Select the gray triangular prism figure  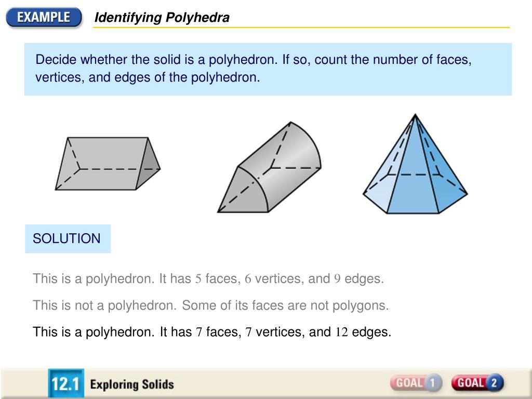[108, 164]
